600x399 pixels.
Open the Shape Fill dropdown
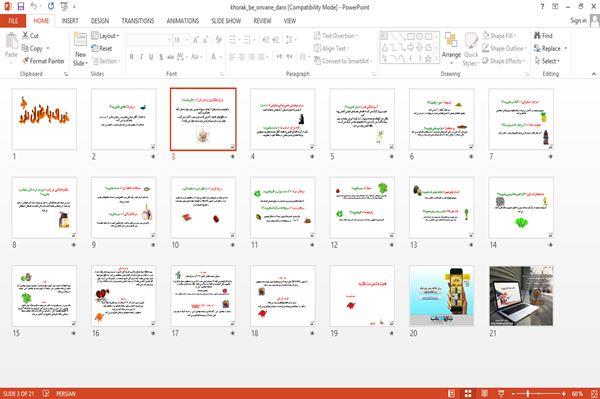pos(499,36)
